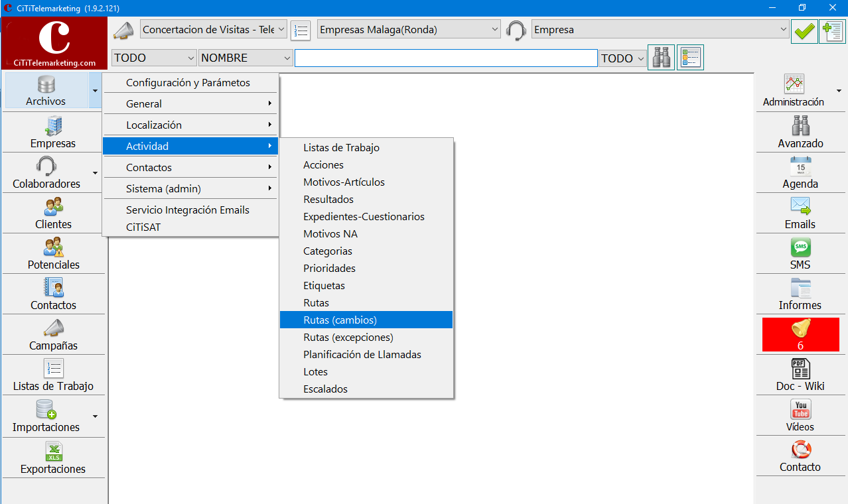The width and height of the screenshot is (848, 504).
Task: Open the Clientes section
Action: click(x=53, y=214)
